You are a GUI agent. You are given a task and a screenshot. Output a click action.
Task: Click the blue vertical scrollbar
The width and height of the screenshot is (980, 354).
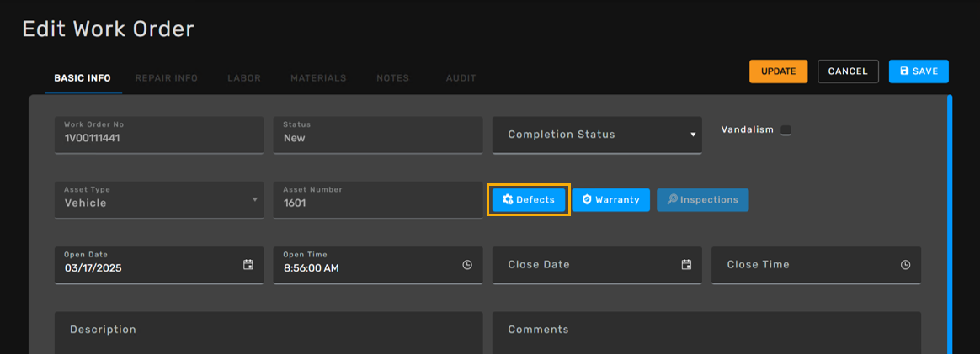click(950, 225)
